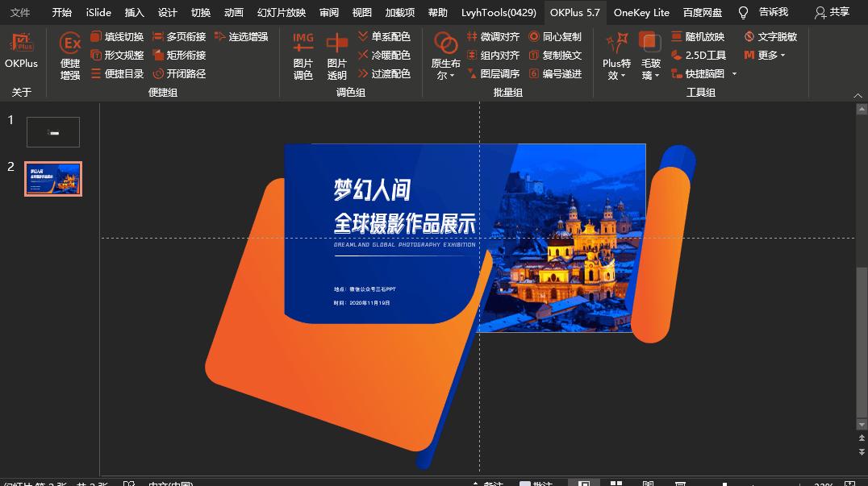
Task: Use the 文字脱敏 text desensitization tool
Action: tap(778, 35)
